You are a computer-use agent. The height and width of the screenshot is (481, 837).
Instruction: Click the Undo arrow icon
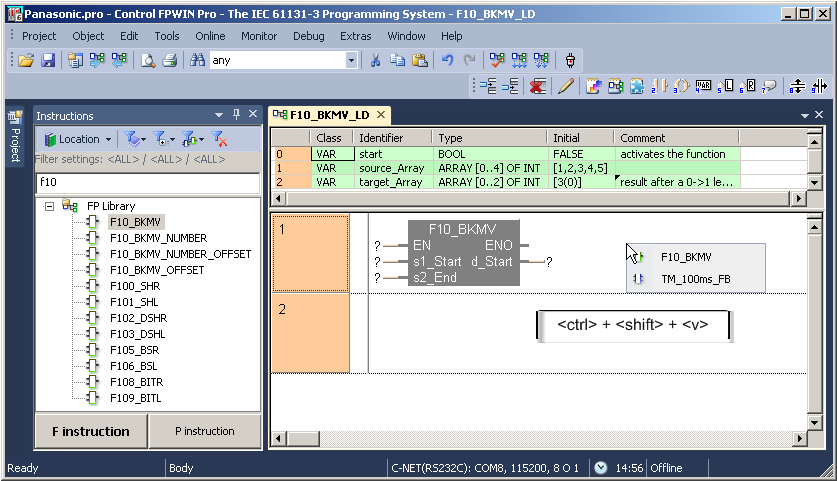[447, 60]
